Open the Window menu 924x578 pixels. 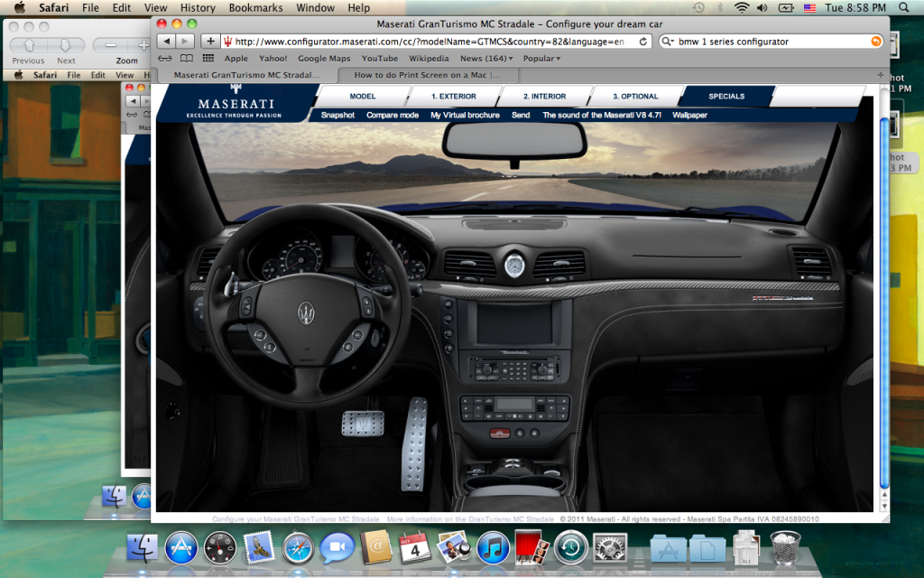click(x=315, y=7)
